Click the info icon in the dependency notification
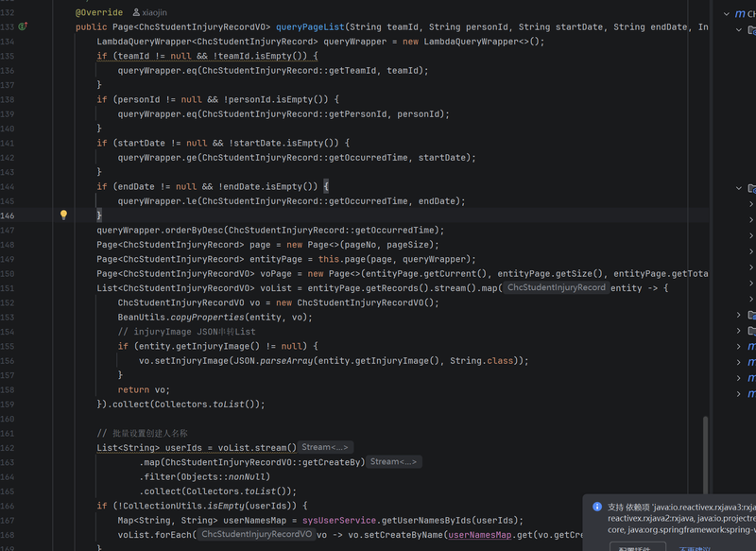The width and height of the screenshot is (756, 551). [597, 507]
